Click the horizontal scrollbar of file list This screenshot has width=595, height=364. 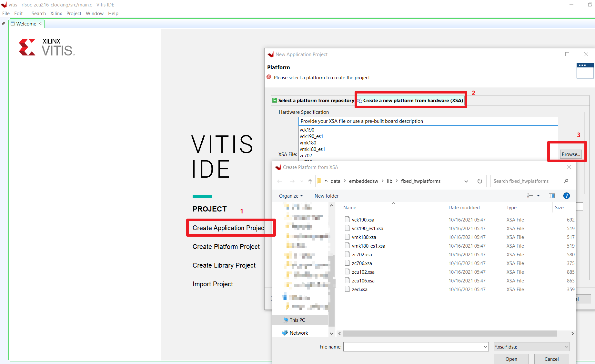[x=450, y=333]
